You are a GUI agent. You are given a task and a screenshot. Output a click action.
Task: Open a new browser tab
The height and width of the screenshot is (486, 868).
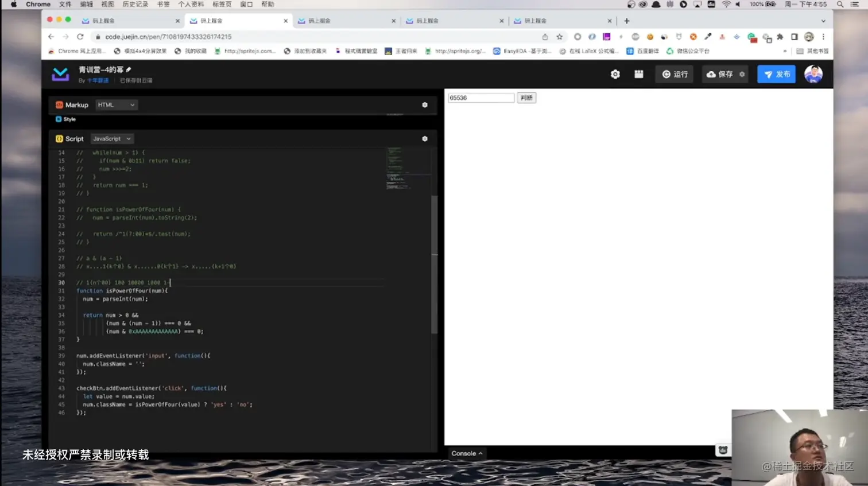[x=626, y=21]
